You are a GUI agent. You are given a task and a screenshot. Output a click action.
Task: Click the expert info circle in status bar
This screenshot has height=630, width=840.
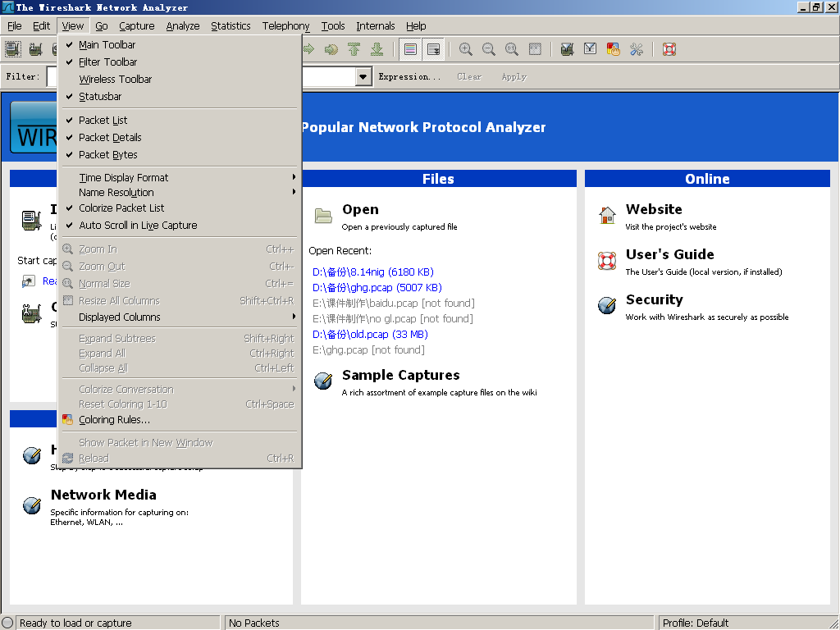(7, 623)
